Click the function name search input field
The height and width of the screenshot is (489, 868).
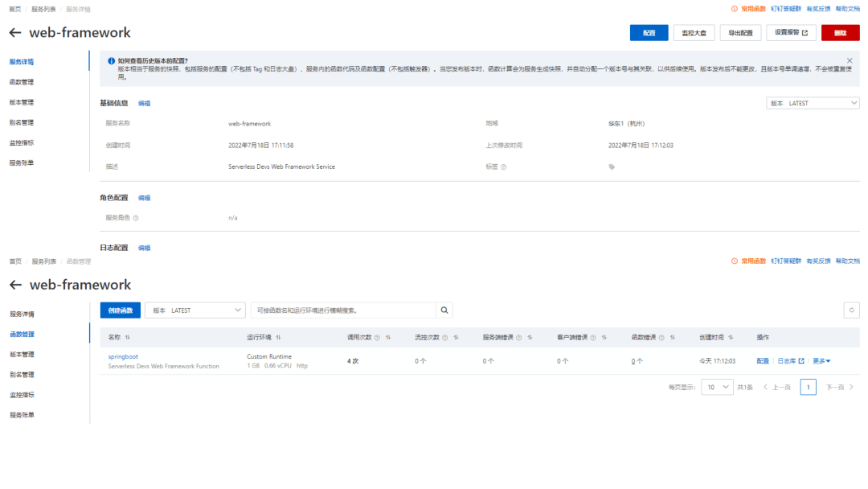(344, 310)
